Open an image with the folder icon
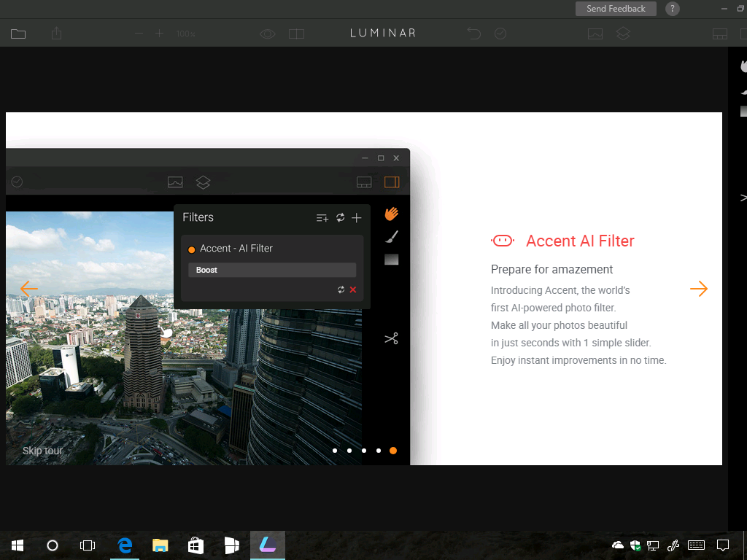Image resolution: width=747 pixels, height=560 pixels. [x=18, y=34]
